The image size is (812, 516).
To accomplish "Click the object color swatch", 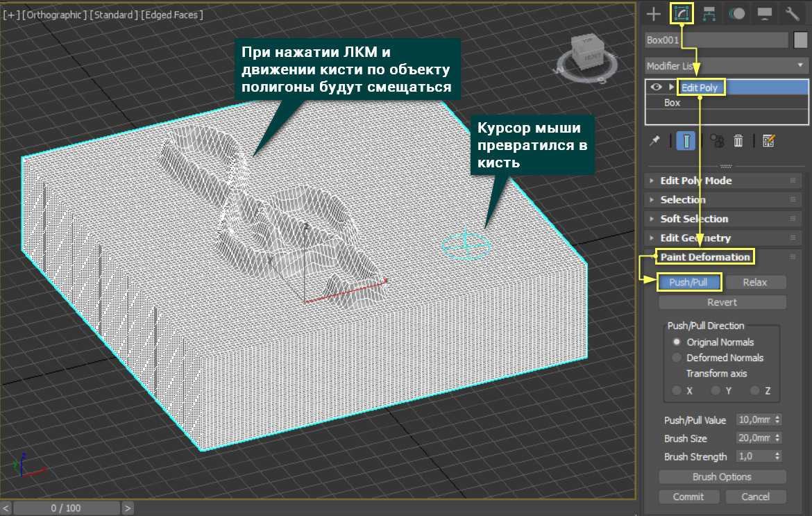I will 800,40.
